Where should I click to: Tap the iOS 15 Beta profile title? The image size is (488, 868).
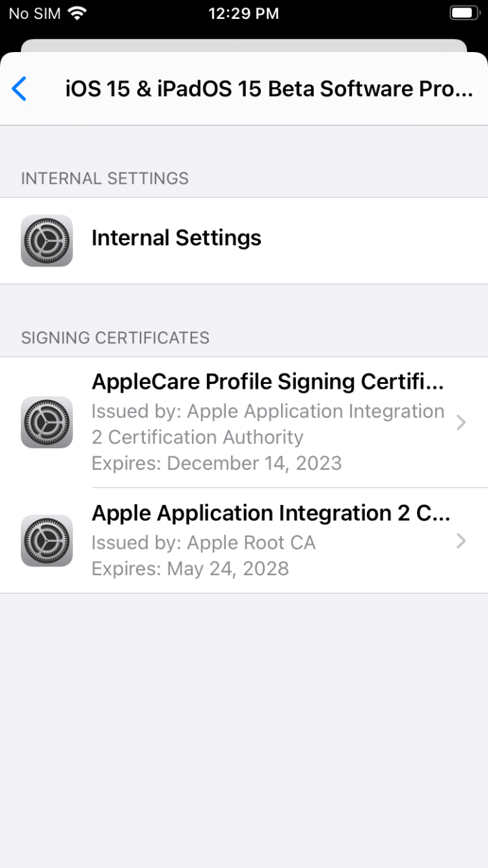click(269, 89)
